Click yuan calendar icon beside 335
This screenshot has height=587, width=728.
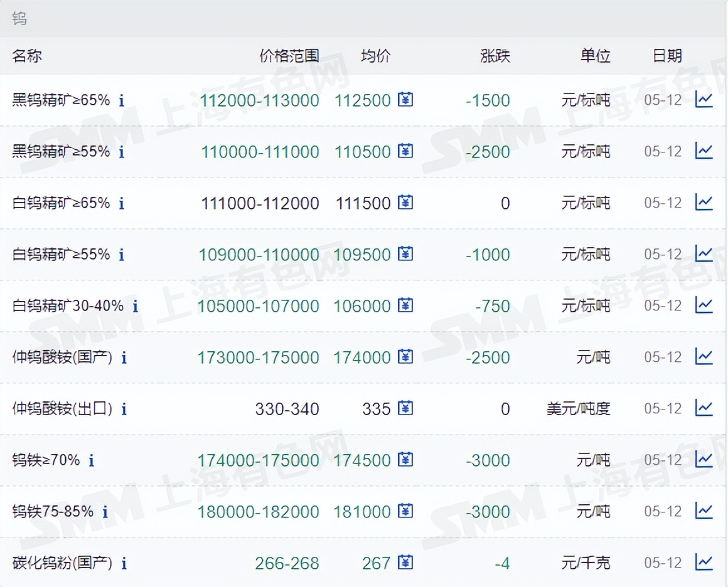405,408
